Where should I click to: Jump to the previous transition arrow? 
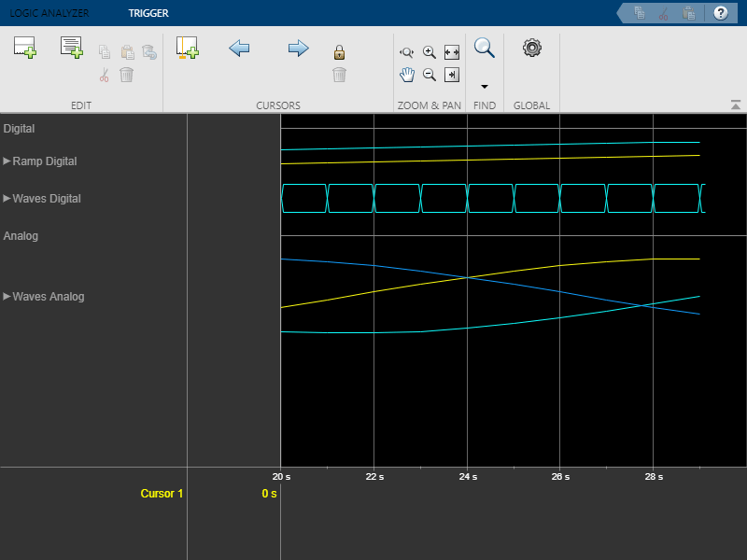tap(239, 49)
